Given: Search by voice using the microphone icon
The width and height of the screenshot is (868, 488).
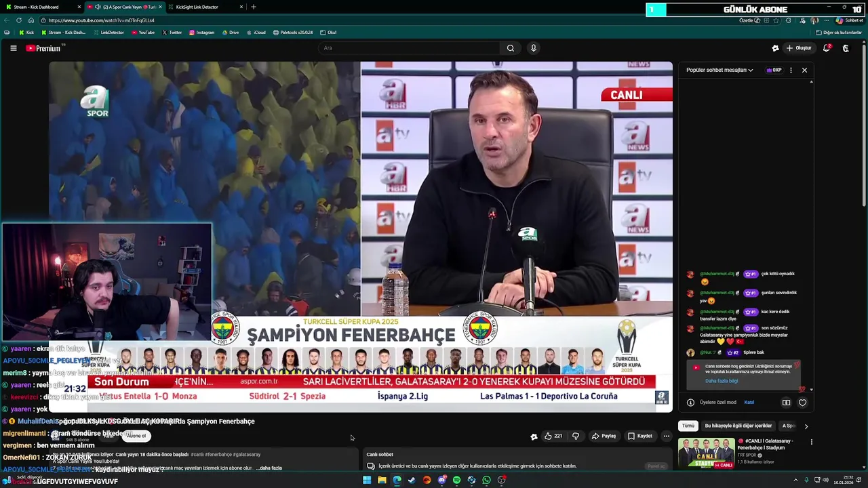Looking at the screenshot, I should [534, 48].
